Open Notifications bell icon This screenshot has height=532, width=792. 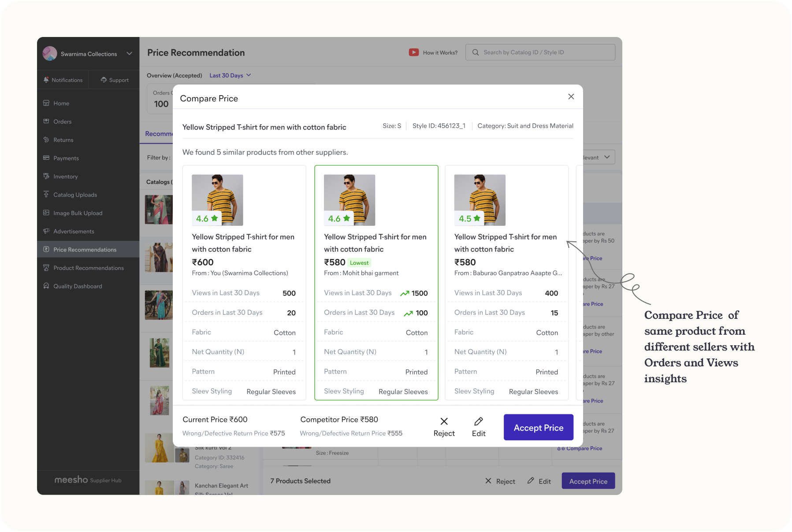(46, 80)
